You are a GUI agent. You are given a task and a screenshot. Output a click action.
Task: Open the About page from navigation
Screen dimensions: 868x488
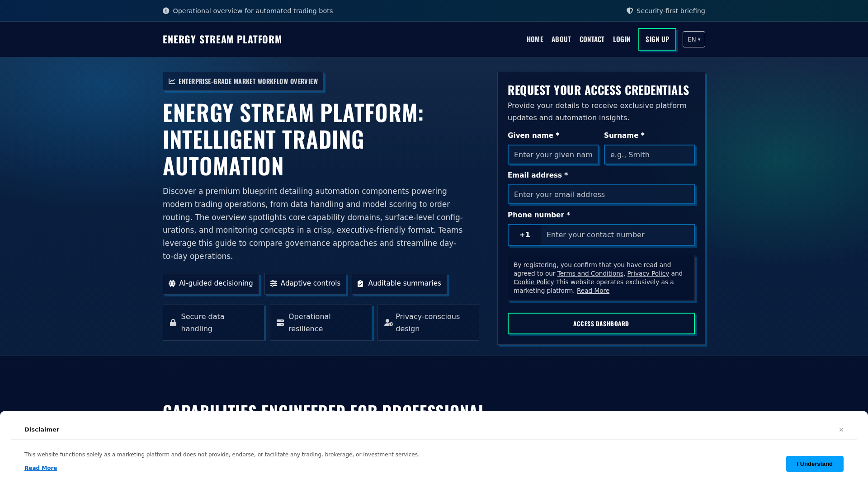561,39
